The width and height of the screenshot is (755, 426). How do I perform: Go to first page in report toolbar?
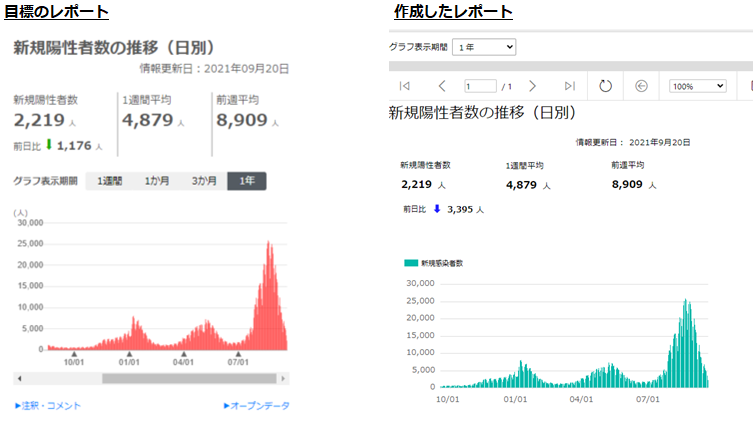pos(404,86)
